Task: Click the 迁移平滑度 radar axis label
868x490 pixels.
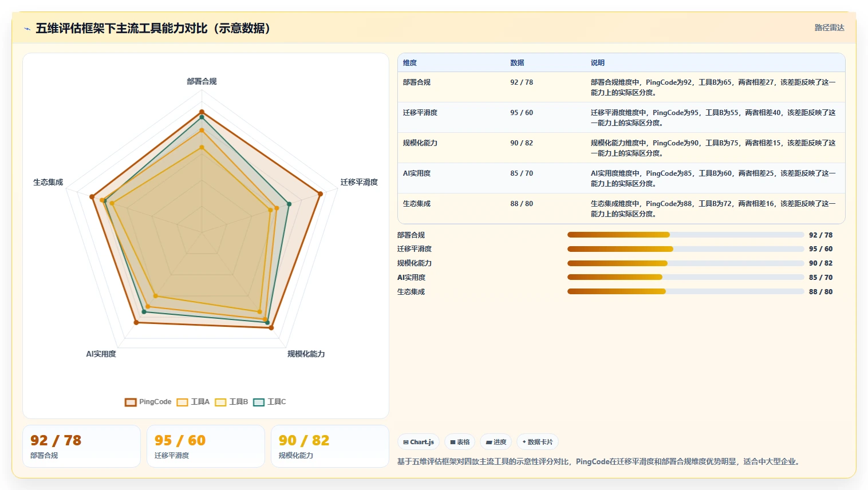Action: point(359,182)
